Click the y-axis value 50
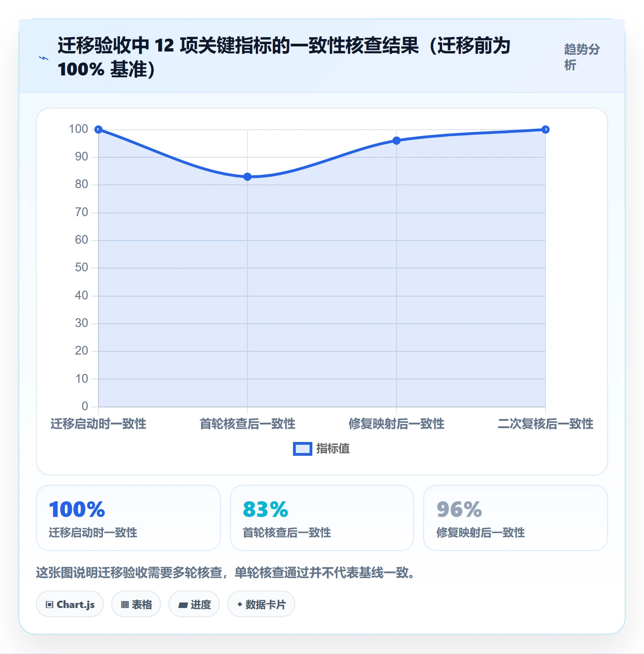Image resolution: width=644 pixels, height=654 pixels. pos(81,268)
